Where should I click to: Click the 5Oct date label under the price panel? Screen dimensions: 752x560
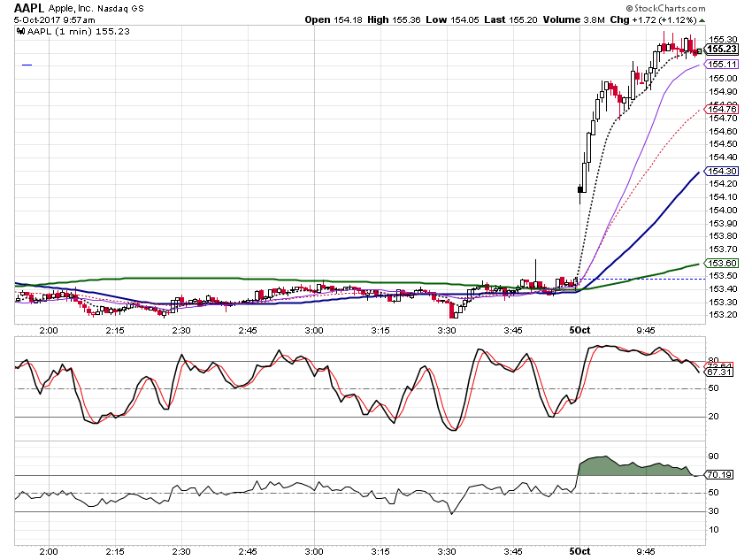(x=579, y=330)
